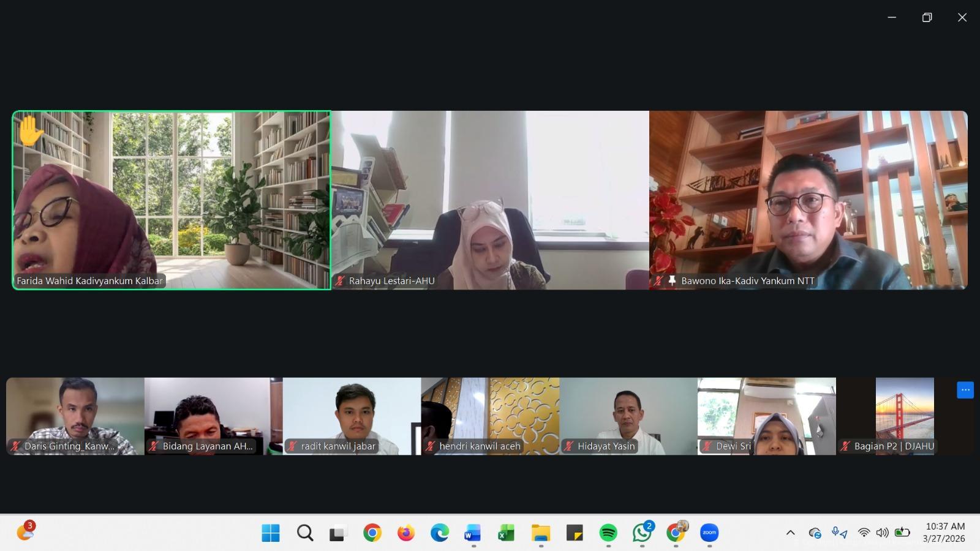Click muted mic icon on radit kanwil jabar
Image resolution: width=980 pixels, height=551 pixels.
[292, 446]
